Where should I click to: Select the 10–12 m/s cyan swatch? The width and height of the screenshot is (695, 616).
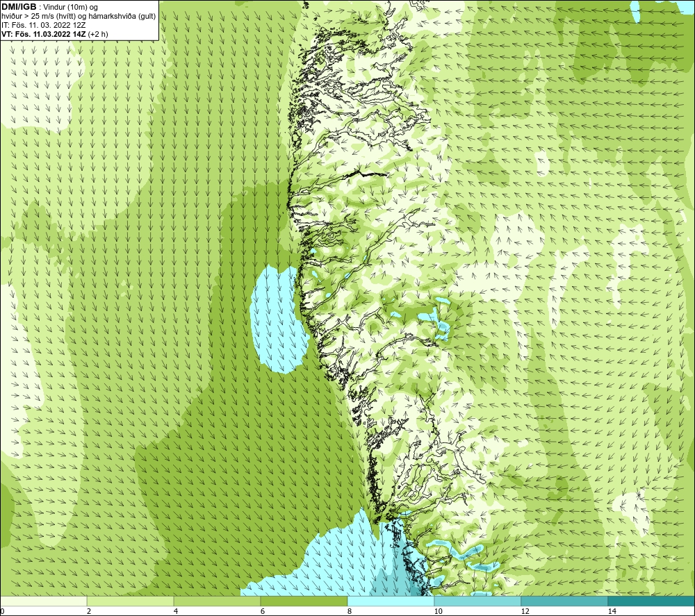coord(478,601)
